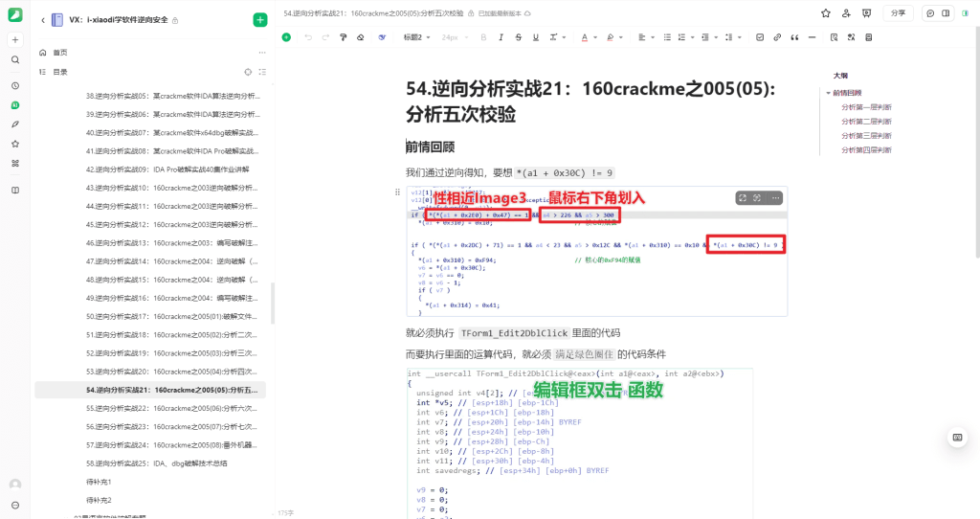
Task: Insert a checkbox task item from toolbar
Action: coord(759,37)
